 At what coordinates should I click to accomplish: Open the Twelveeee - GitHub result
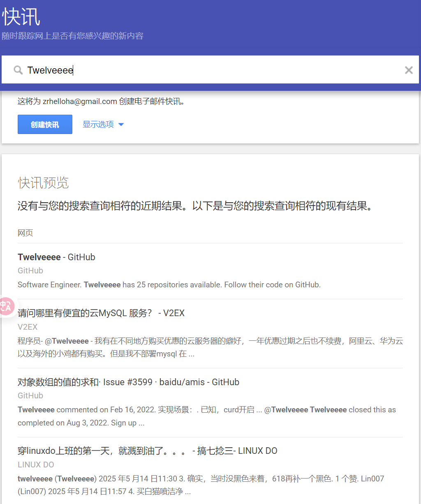click(56, 257)
